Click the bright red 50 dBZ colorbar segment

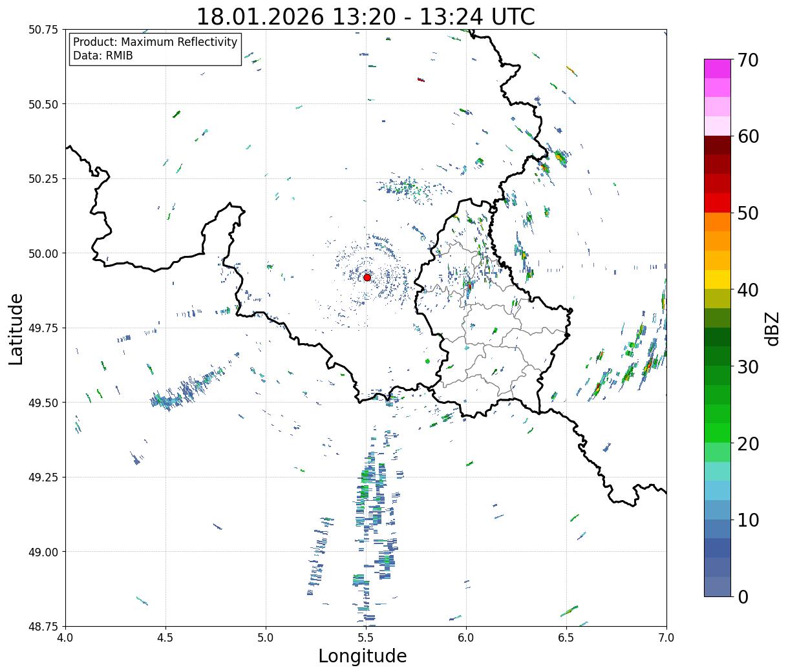(718, 203)
